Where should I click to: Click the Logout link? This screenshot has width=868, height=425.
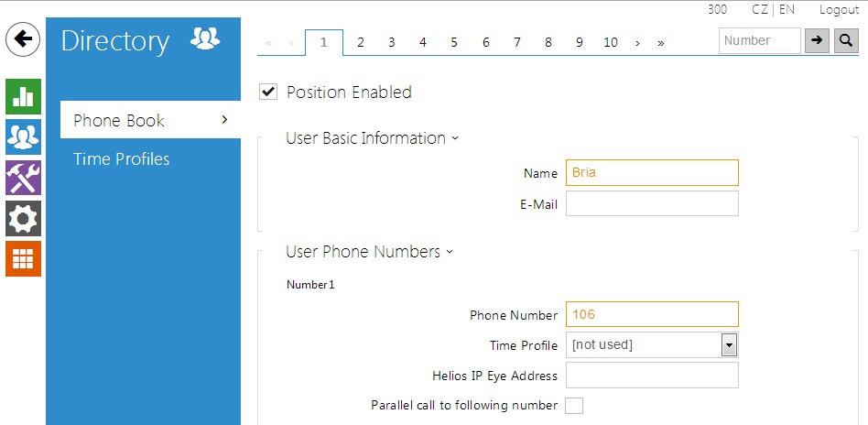tap(839, 9)
